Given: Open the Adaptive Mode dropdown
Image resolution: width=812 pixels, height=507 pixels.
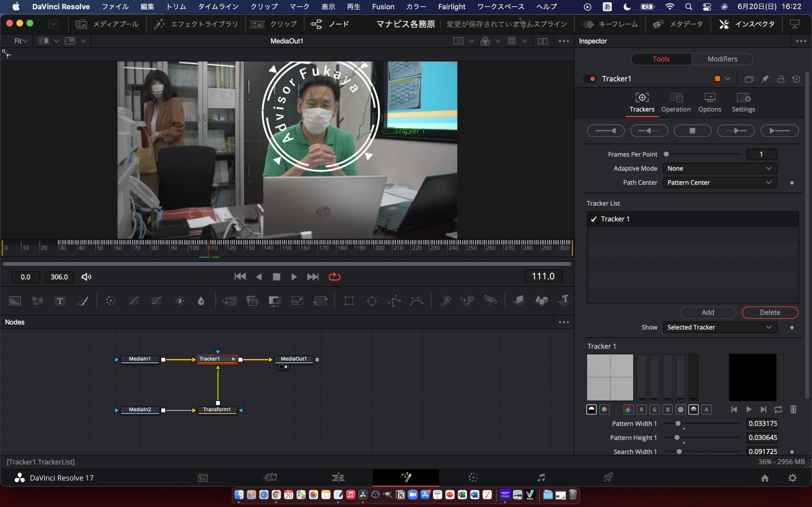Looking at the screenshot, I should coord(720,168).
